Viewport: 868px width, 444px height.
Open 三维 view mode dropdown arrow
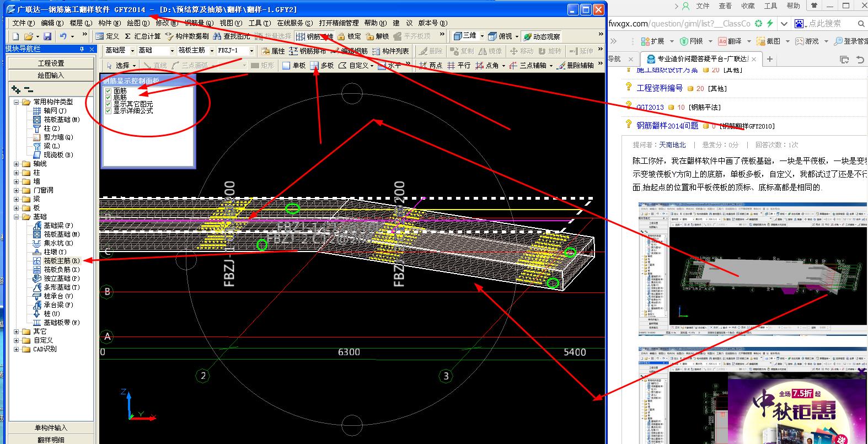(x=482, y=36)
